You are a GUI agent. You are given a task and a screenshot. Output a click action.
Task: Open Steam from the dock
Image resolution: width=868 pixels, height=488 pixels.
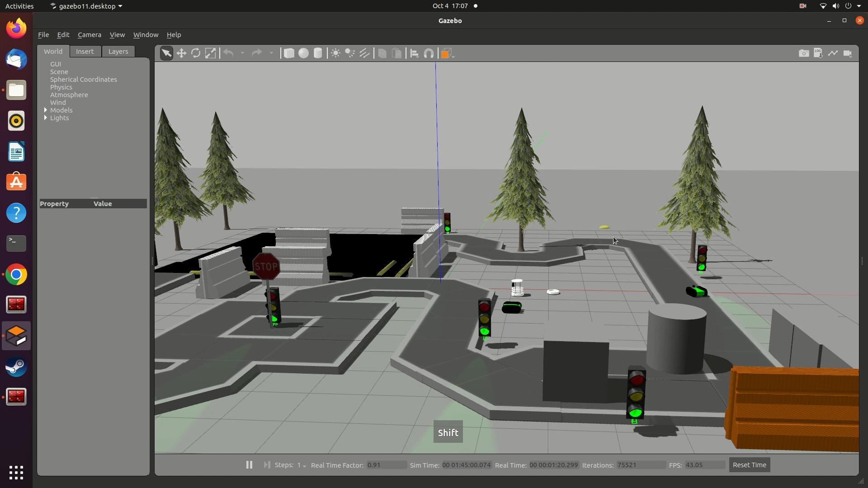pos(16,366)
